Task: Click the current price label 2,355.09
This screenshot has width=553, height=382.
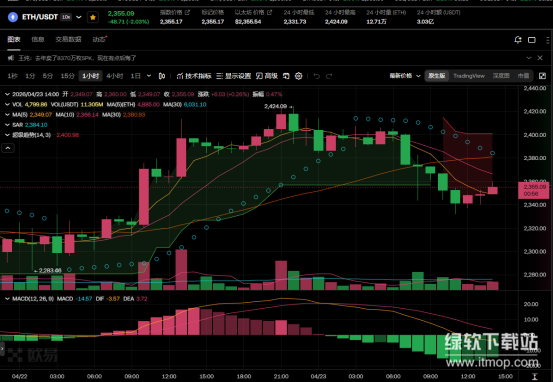Action: pyautogui.click(x=534, y=190)
